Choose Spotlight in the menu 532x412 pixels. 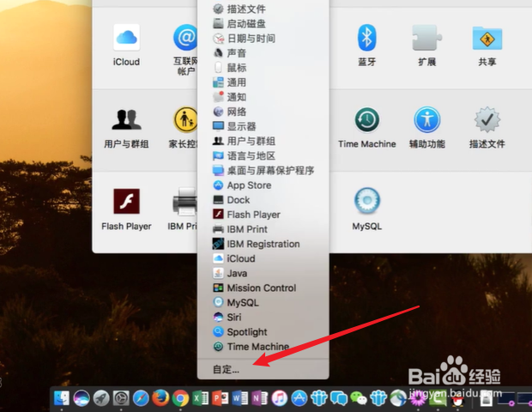click(263, 332)
